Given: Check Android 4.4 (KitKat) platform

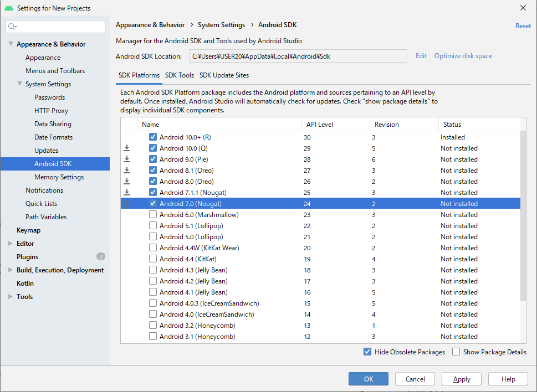Looking at the screenshot, I should pyautogui.click(x=153, y=259).
